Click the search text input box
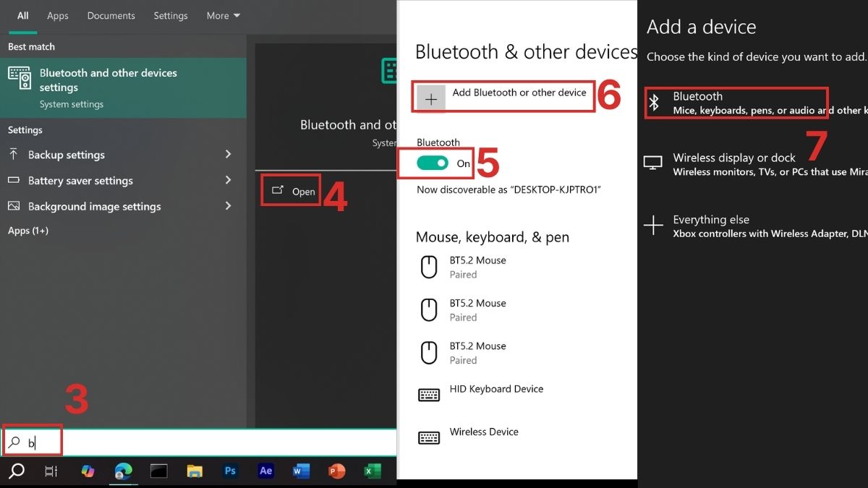The image size is (868, 488). coord(217,442)
